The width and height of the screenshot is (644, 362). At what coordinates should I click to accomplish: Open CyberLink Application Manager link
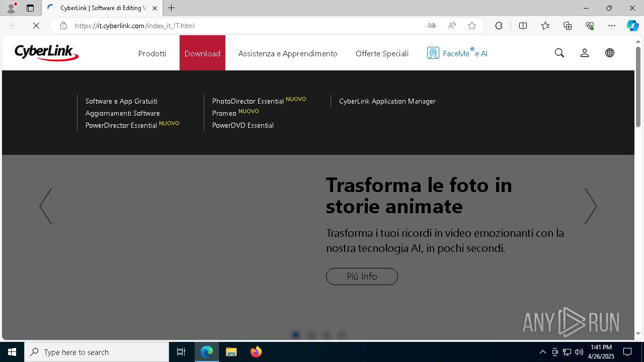[387, 101]
